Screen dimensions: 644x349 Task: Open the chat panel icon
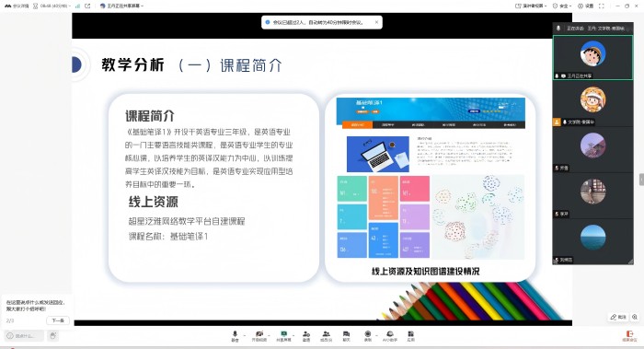tap(346, 335)
